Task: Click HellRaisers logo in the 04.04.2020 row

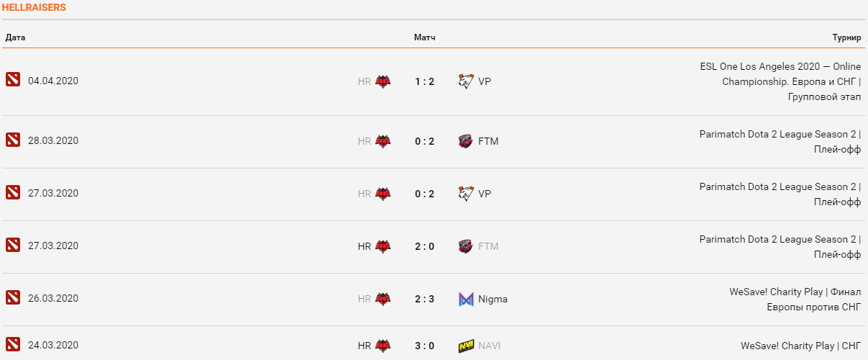Action: tap(383, 81)
